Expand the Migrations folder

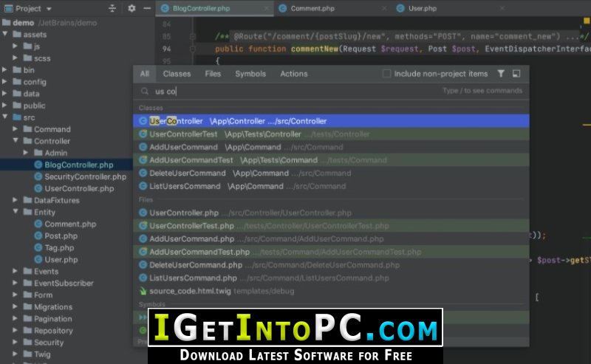click(15, 306)
